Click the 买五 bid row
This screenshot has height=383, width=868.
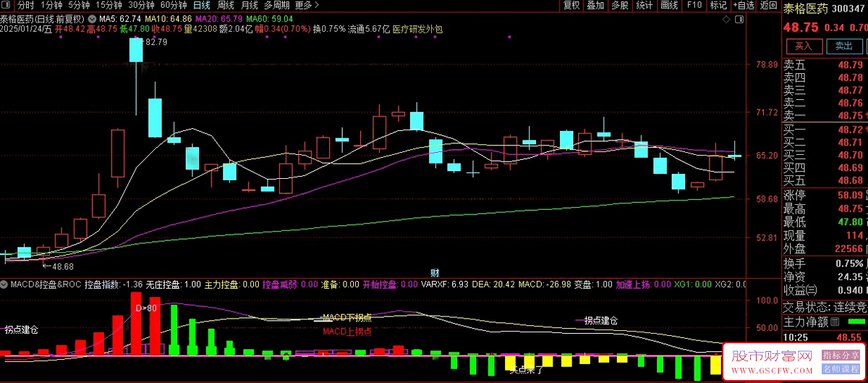[x=825, y=180]
